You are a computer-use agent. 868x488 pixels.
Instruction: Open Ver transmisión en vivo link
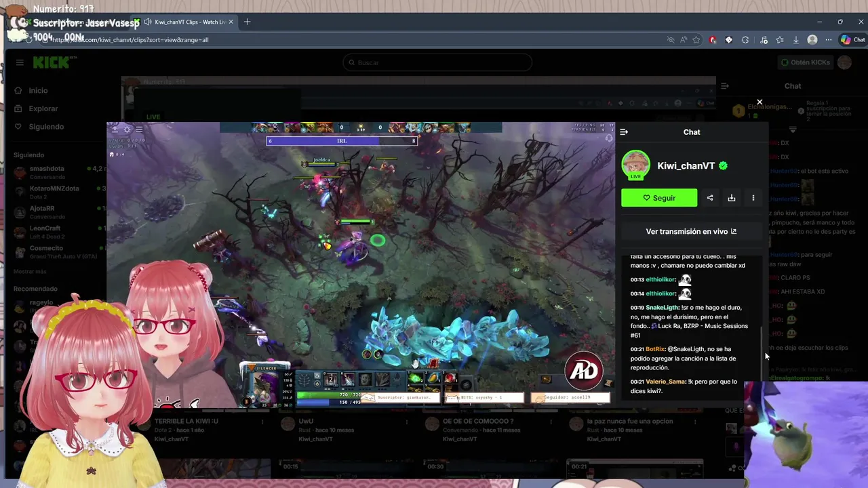click(x=691, y=231)
